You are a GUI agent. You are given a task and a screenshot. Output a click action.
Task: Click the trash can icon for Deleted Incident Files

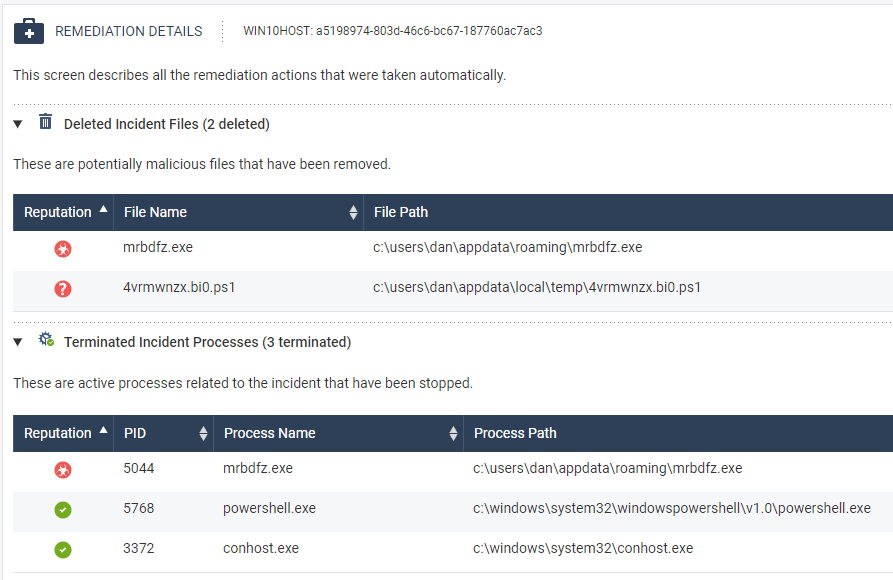tap(45, 122)
